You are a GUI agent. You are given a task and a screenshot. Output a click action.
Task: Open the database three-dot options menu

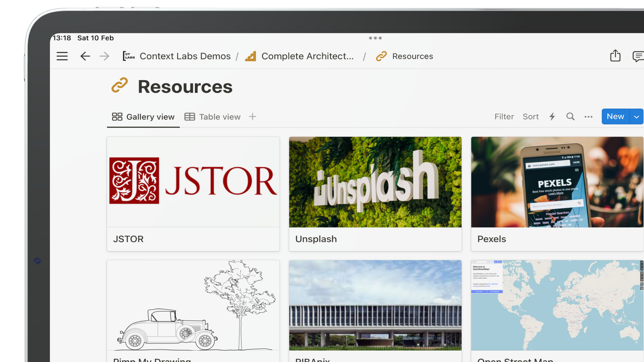click(588, 117)
